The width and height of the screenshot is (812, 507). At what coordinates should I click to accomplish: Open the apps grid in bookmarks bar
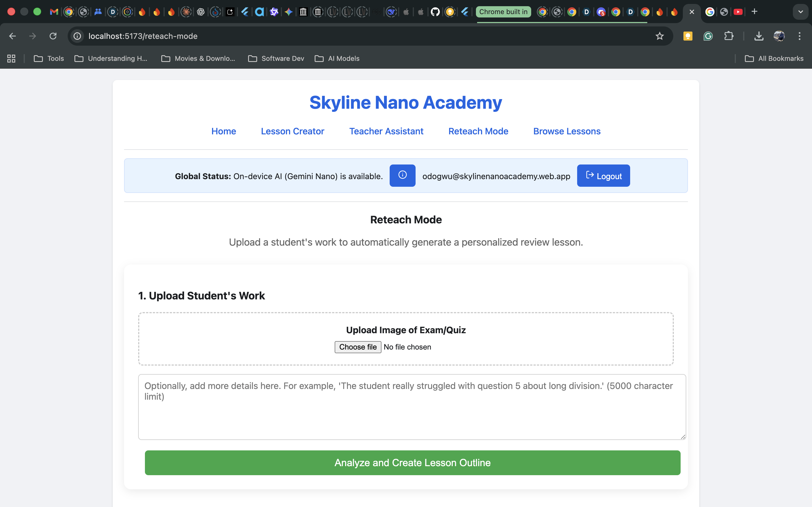click(x=11, y=58)
